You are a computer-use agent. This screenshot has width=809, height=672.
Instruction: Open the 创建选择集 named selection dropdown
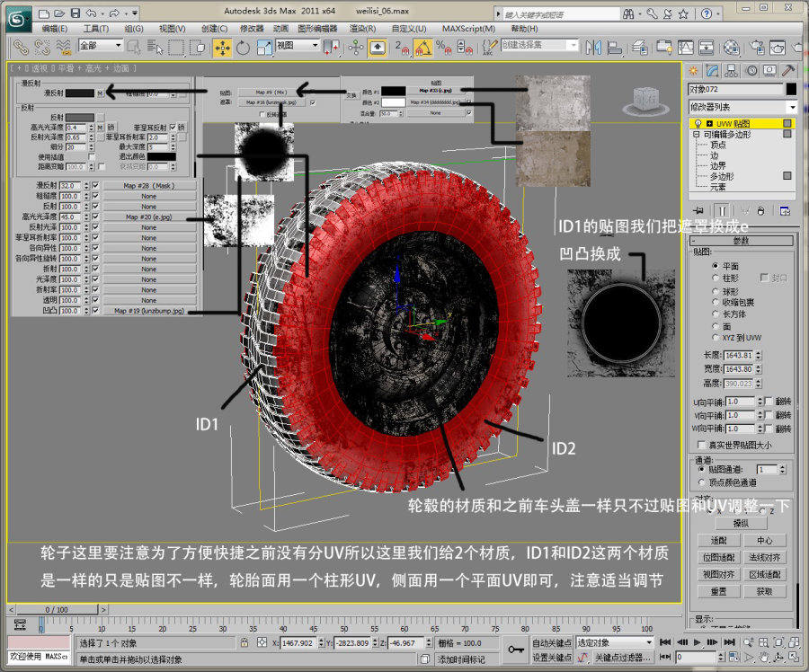539,46
